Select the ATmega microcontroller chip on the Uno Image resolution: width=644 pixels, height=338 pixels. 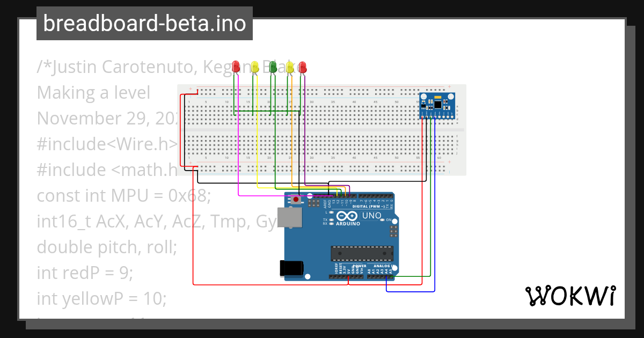(362, 253)
